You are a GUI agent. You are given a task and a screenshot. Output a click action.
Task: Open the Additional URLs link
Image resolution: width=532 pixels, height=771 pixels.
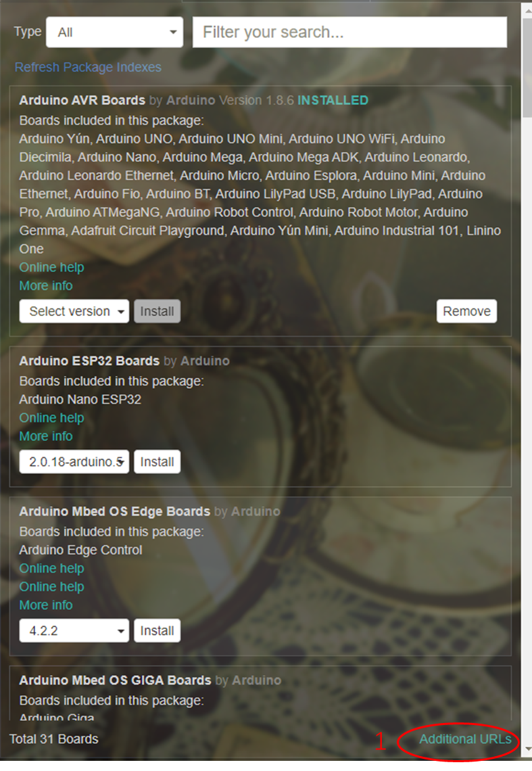[465, 739]
